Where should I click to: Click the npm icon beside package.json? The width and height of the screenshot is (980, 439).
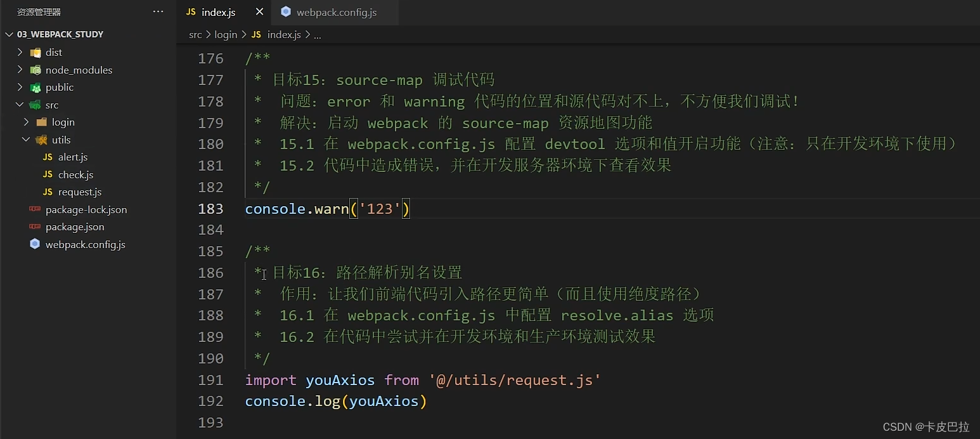35,226
